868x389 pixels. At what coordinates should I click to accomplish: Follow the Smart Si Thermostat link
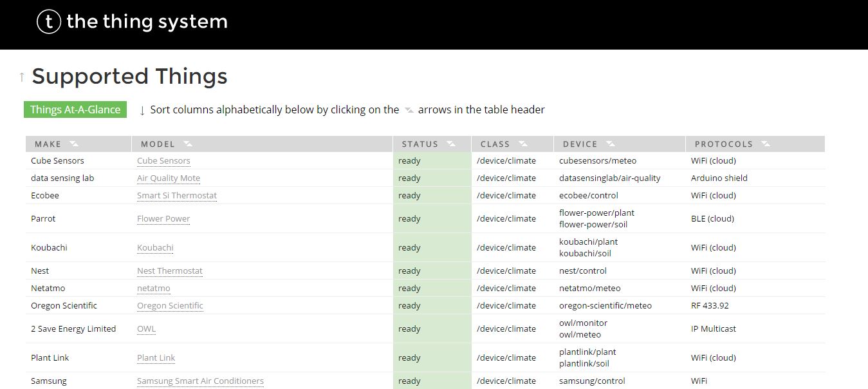(177, 196)
